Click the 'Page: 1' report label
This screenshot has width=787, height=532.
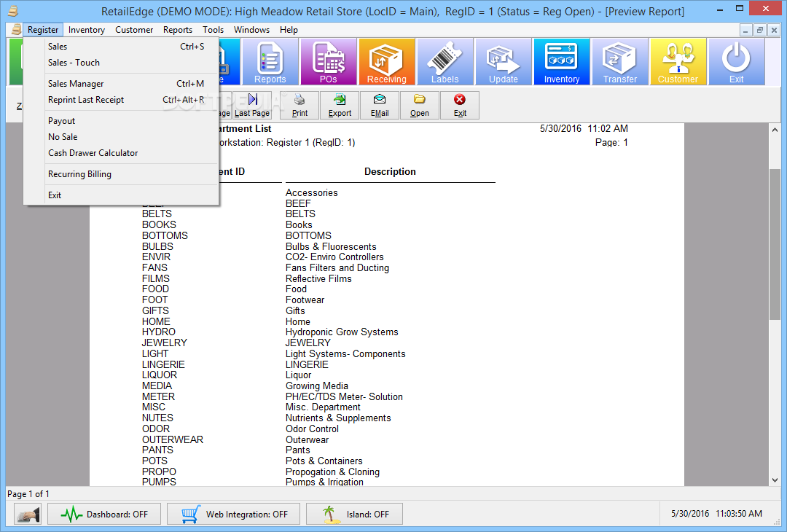tap(611, 143)
